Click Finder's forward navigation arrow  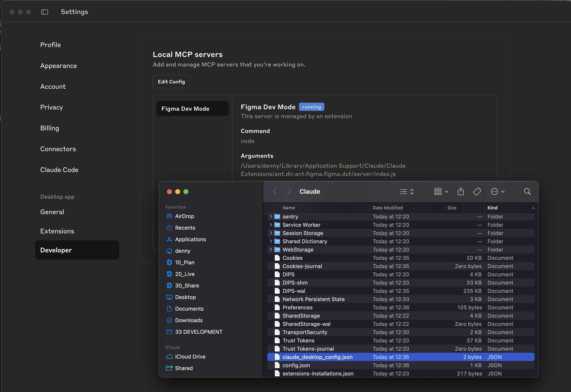(289, 192)
